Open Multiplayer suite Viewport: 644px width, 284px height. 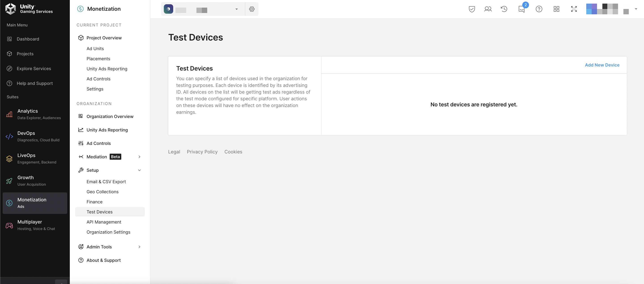pyautogui.click(x=35, y=225)
